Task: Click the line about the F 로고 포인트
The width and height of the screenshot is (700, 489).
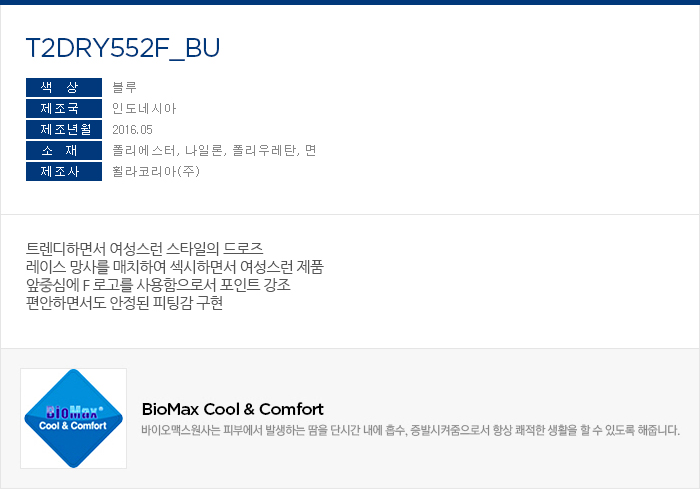Action: coord(158,284)
